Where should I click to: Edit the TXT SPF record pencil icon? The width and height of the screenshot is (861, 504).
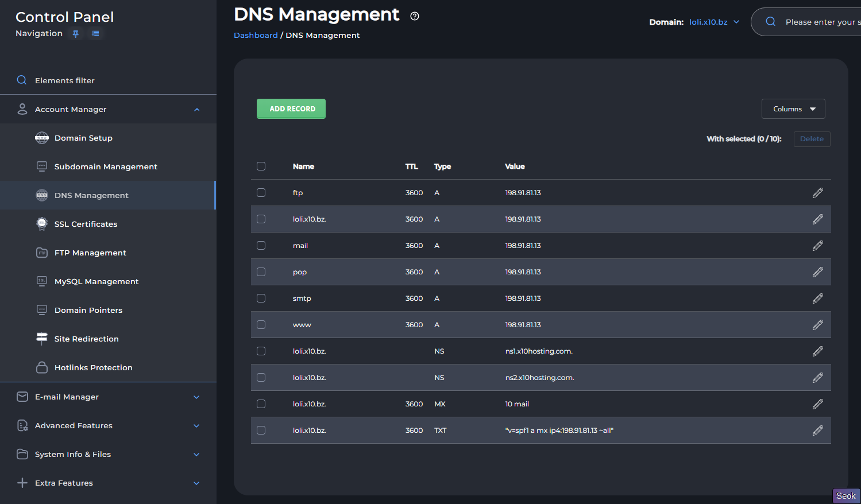[817, 431]
